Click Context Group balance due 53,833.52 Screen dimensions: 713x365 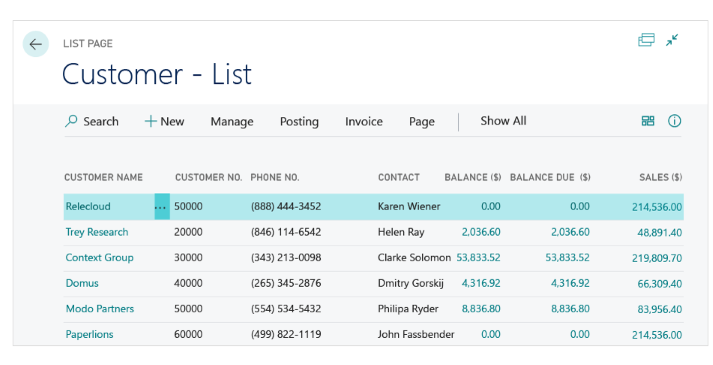click(x=567, y=258)
